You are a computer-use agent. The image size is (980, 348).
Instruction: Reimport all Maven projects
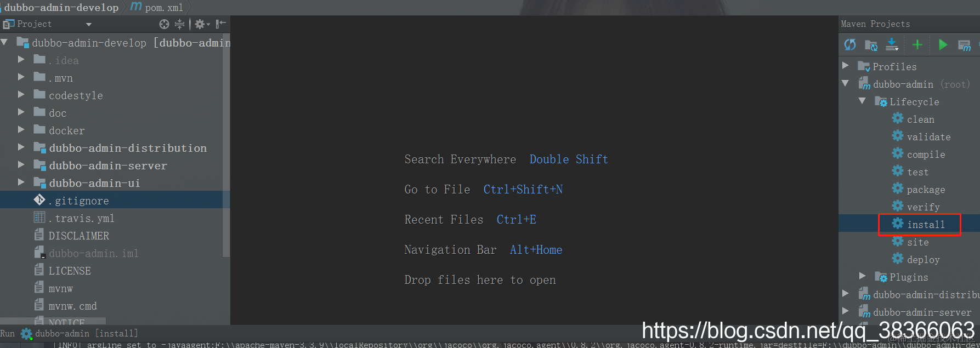tap(850, 45)
